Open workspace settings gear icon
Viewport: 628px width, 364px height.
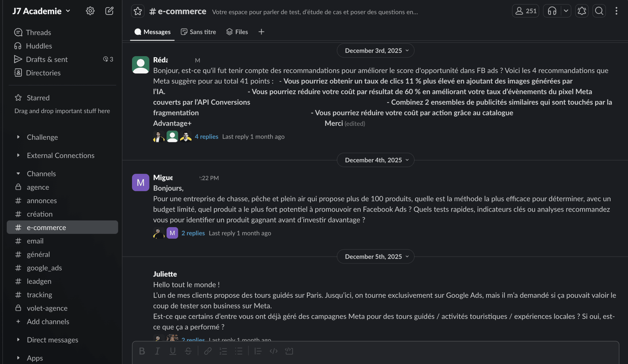90,11
